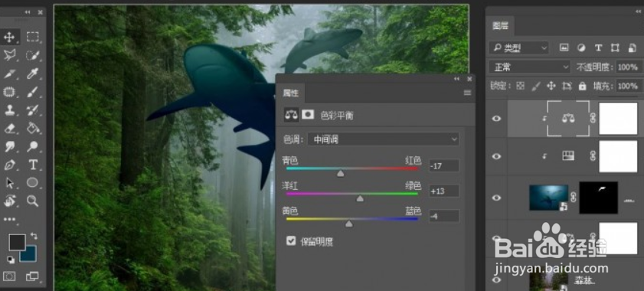Viewport: 644px width, 291px height.
Task: Swap foreground and background colors
Action: [34, 236]
